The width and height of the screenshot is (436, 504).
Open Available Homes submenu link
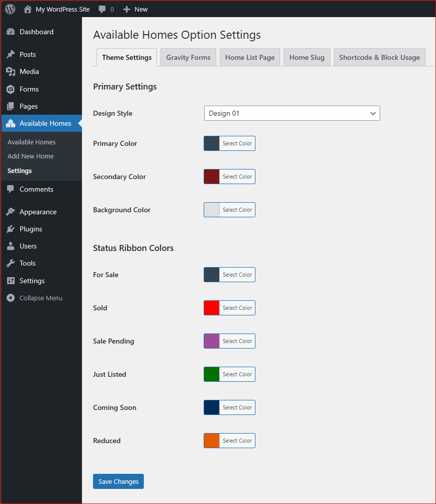click(32, 142)
